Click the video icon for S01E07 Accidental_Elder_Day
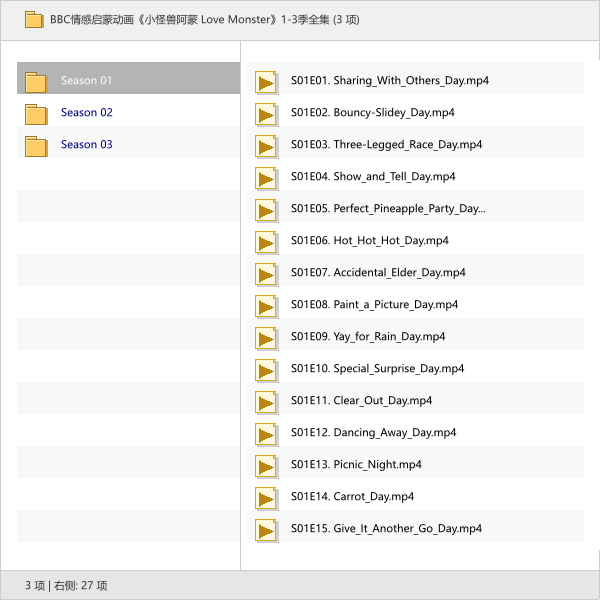Viewport: 600px width, 600px height. coord(266,273)
